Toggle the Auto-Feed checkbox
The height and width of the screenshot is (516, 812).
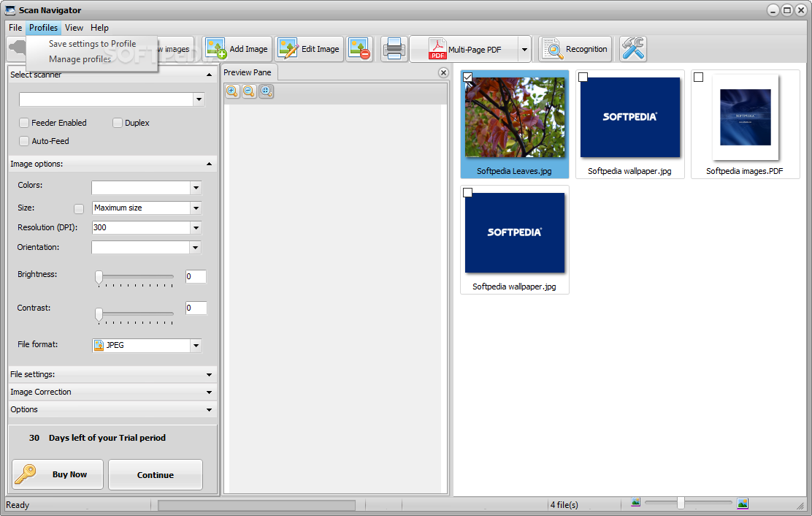click(x=24, y=141)
